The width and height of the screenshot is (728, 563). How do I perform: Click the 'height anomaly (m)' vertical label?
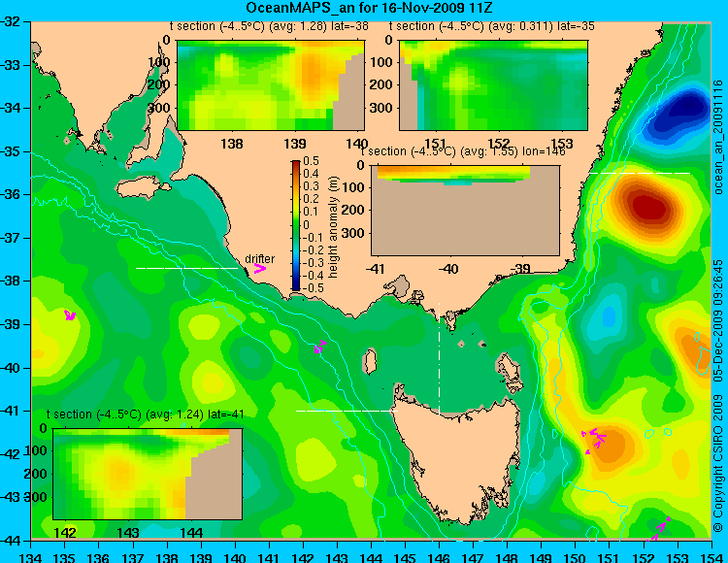coord(333,227)
